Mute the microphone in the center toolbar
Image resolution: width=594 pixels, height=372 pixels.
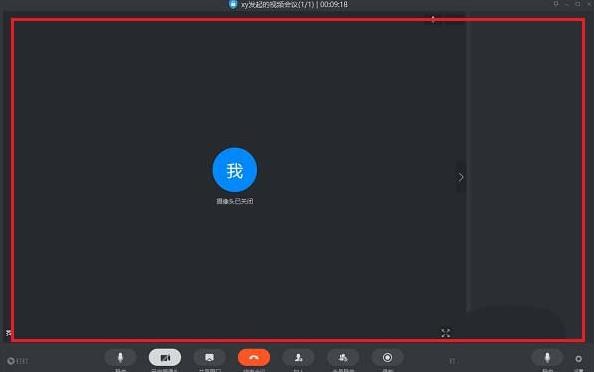tap(120, 357)
